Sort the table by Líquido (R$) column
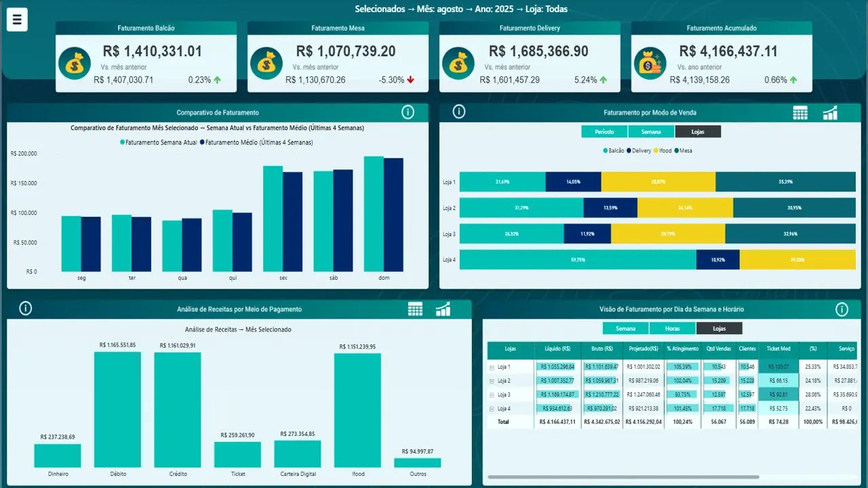The width and height of the screenshot is (868, 488). [x=557, y=348]
